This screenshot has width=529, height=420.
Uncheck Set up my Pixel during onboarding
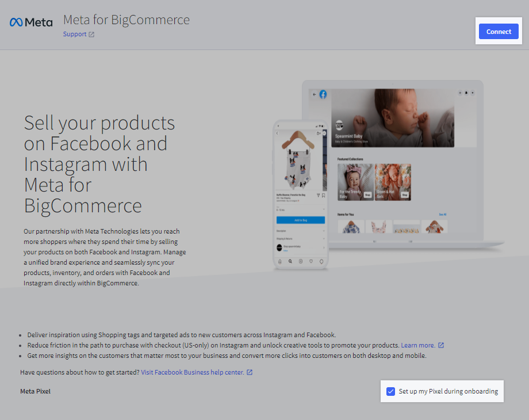[391, 391]
